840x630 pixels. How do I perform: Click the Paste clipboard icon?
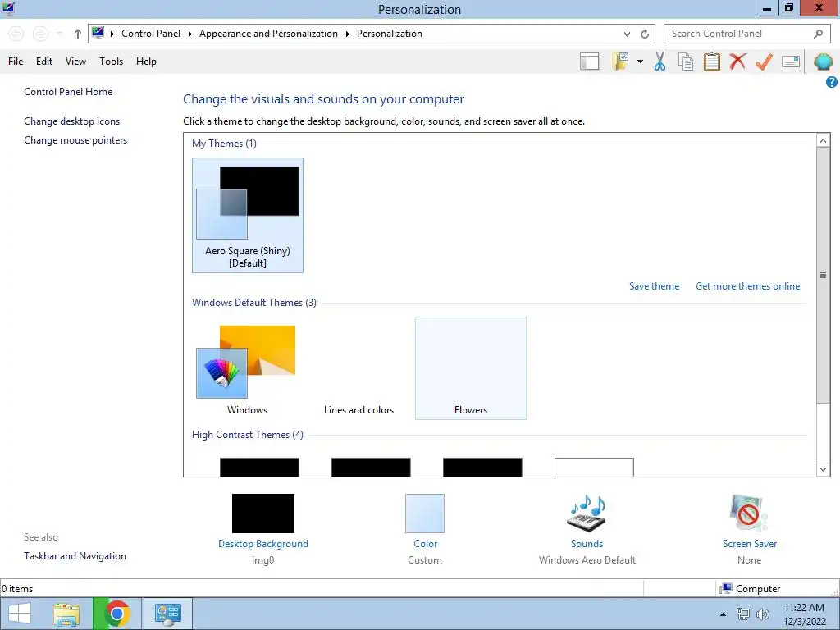coord(711,62)
